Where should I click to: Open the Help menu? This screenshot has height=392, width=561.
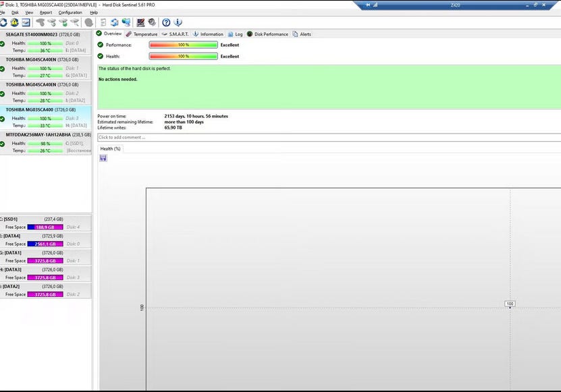point(94,13)
